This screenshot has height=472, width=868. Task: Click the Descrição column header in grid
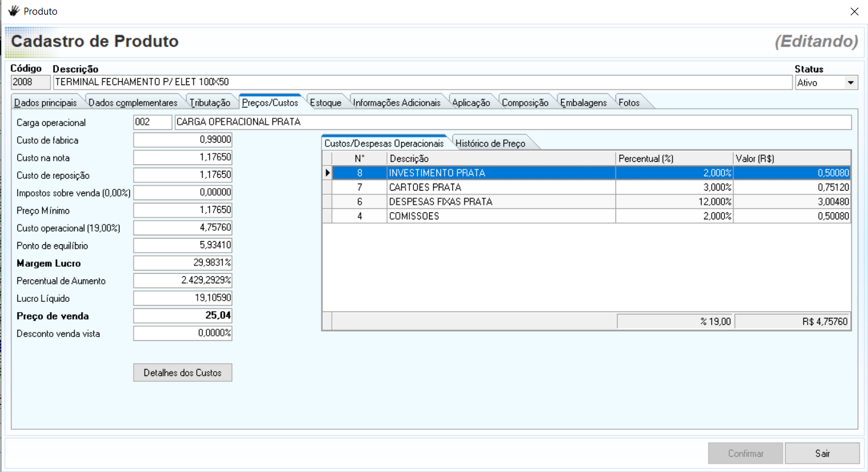click(x=501, y=159)
